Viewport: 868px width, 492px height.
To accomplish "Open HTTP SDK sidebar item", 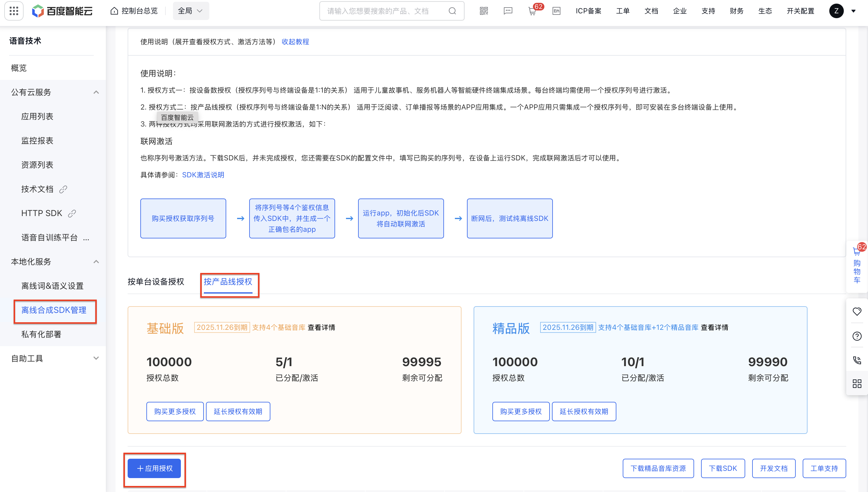I will tap(41, 213).
